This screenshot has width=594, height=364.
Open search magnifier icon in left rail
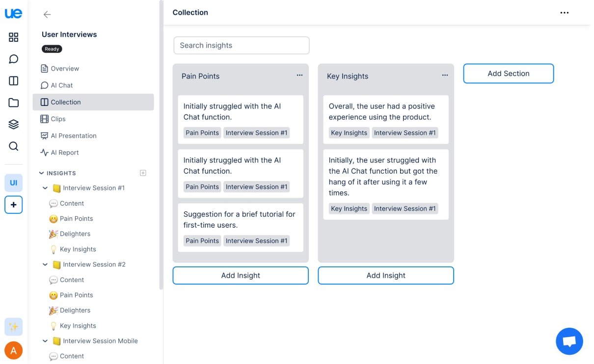14,146
